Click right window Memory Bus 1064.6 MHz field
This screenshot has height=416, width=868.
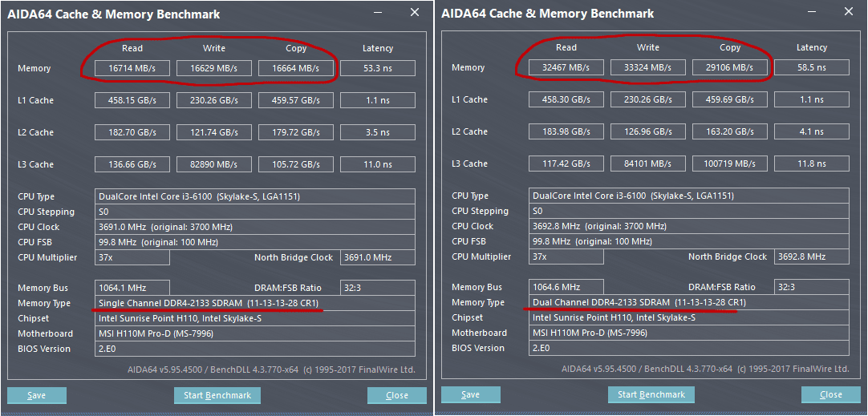click(x=567, y=287)
